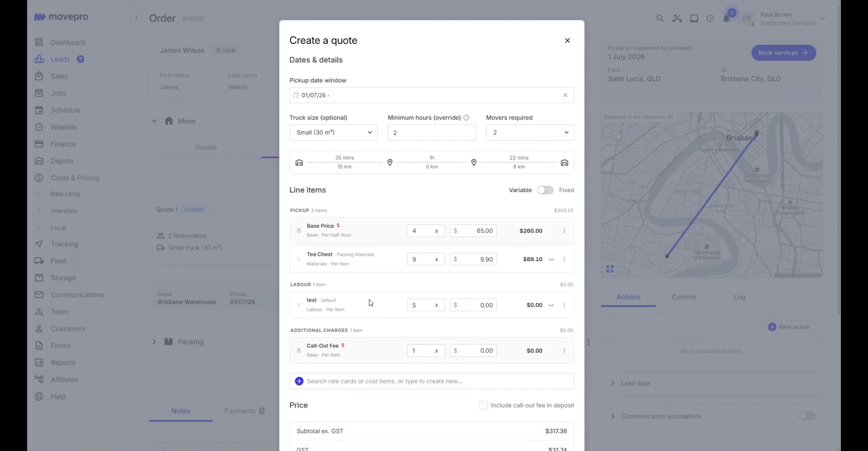Collapse the sidebar with the arrow icon

pos(137,18)
